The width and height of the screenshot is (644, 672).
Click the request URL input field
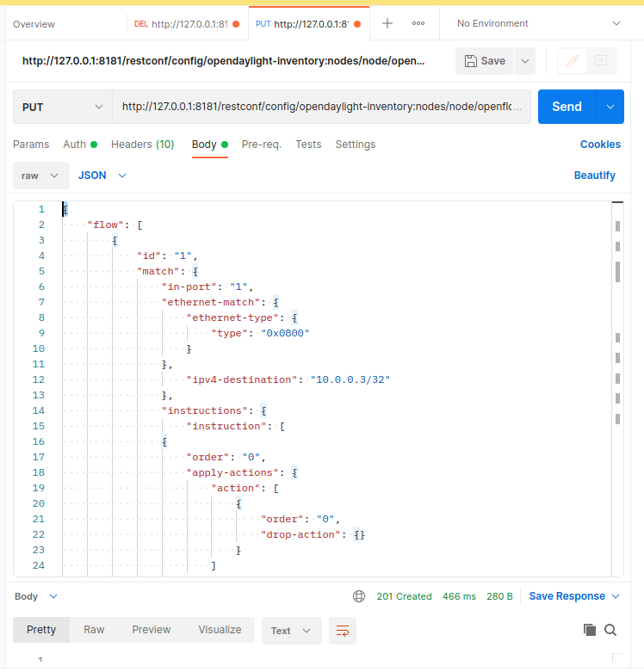[321, 107]
